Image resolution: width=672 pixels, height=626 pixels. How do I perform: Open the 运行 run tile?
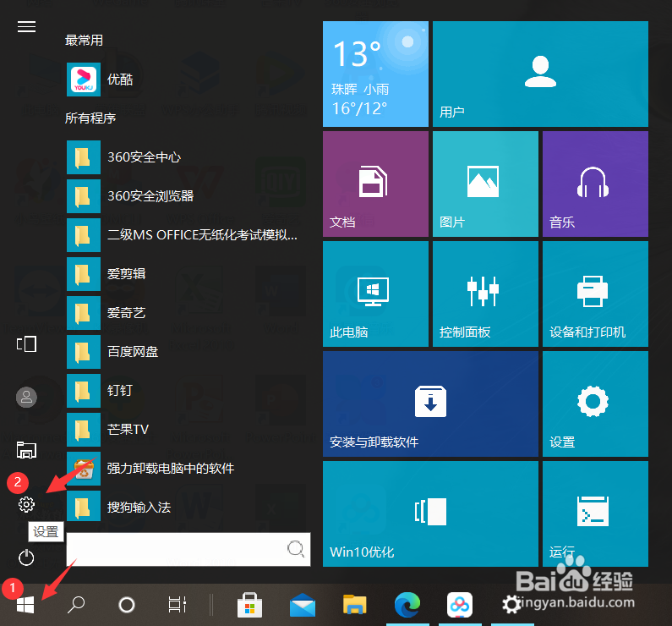coord(595,513)
